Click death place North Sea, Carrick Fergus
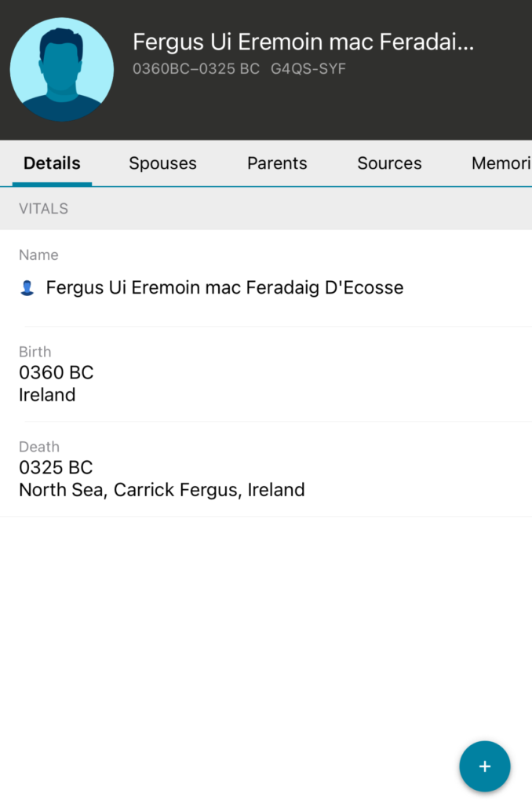The width and height of the screenshot is (532, 804). click(162, 490)
